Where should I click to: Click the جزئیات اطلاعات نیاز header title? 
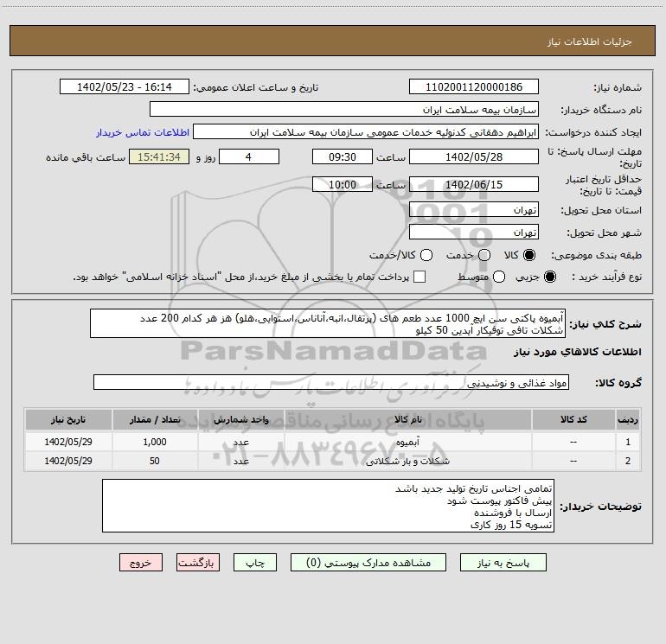[x=590, y=41]
